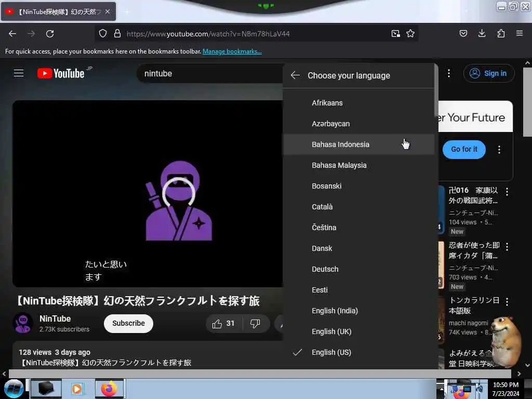The width and height of the screenshot is (532, 399).
Task: Pick Català language
Action: click(358, 207)
